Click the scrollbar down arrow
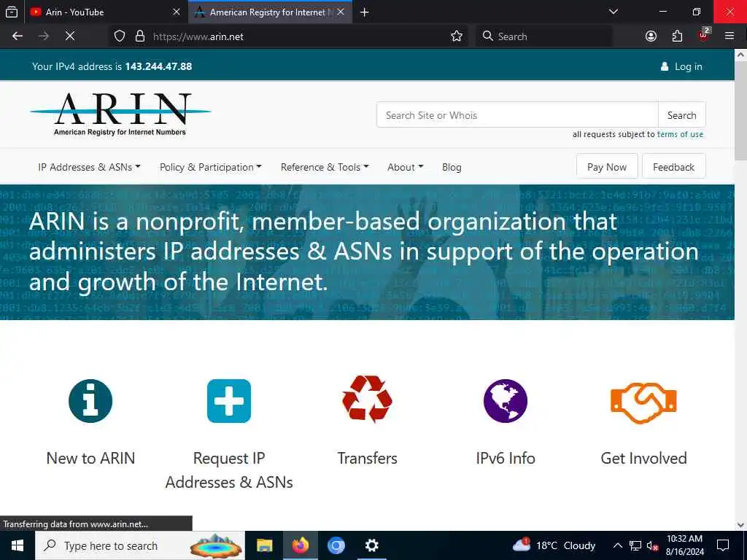The height and width of the screenshot is (560, 747). pos(741,525)
